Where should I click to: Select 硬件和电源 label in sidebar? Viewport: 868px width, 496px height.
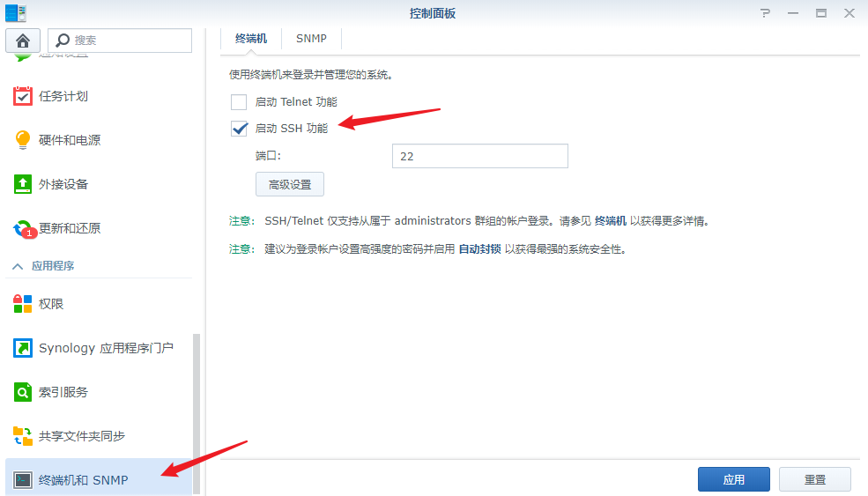70,140
